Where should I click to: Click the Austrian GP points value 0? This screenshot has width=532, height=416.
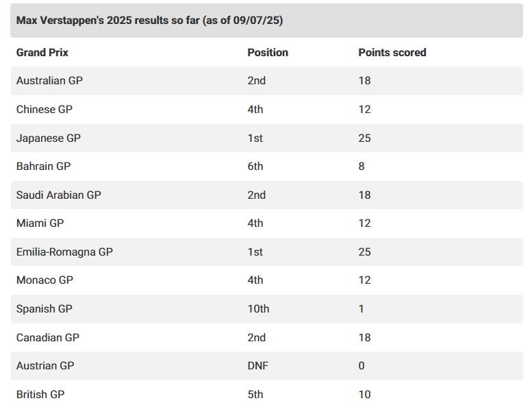362,366
